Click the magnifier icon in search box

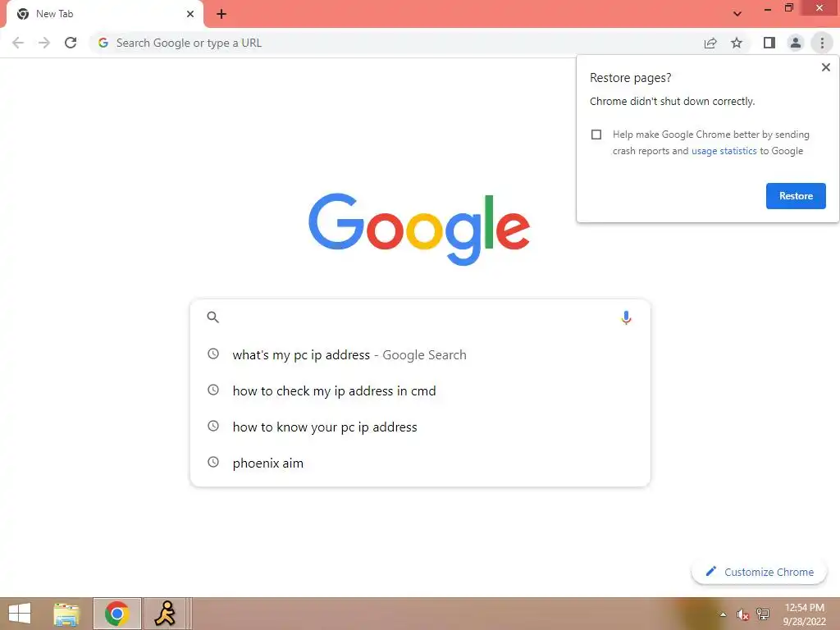click(x=212, y=317)
